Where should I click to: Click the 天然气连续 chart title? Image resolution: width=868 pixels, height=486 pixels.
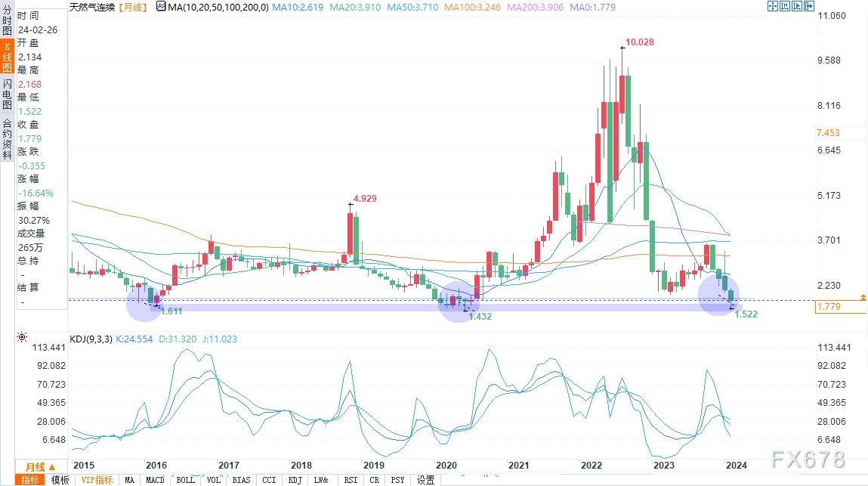tap(92, 8)
